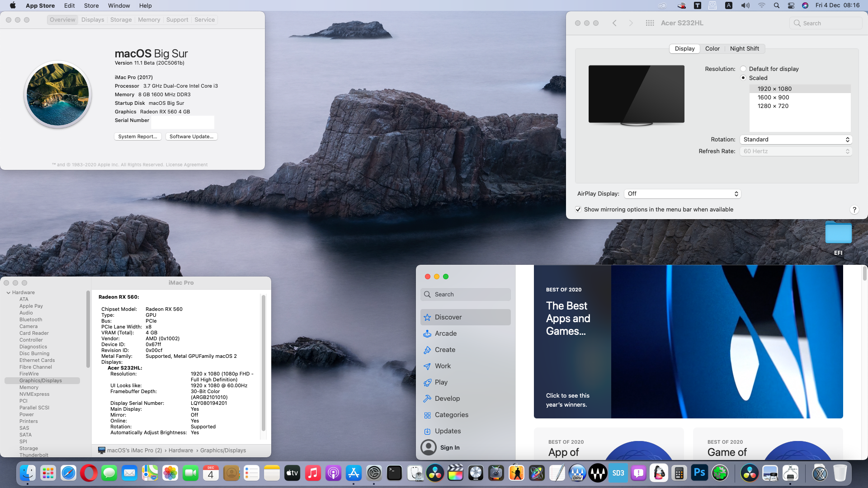Open Terminal from the Dock

tap(394, 473)
